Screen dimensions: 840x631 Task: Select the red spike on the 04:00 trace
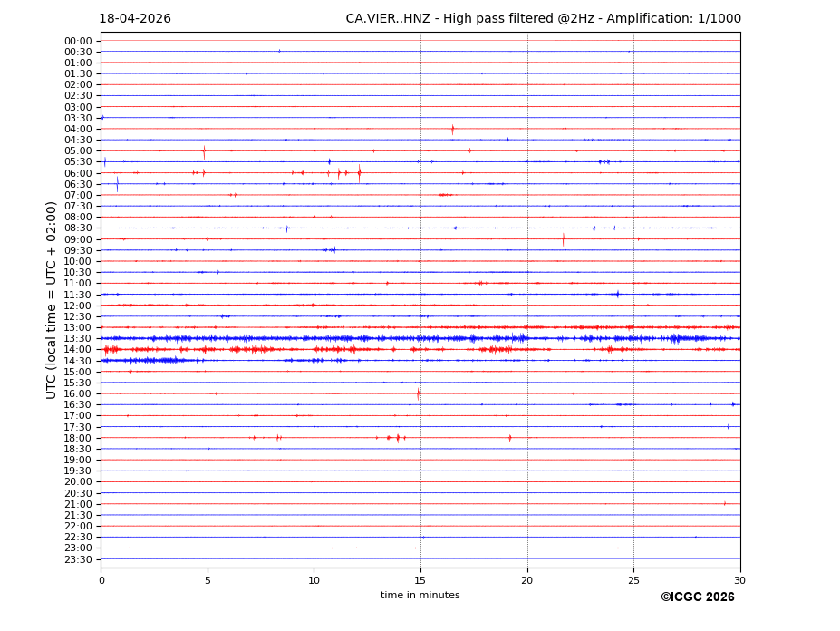click(452, 129)
